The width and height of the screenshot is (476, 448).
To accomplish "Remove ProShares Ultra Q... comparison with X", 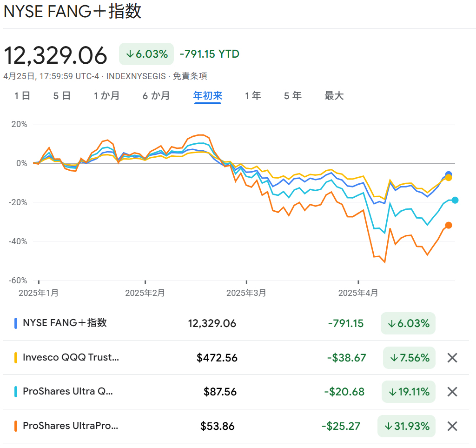I will [x=452, y=392].
